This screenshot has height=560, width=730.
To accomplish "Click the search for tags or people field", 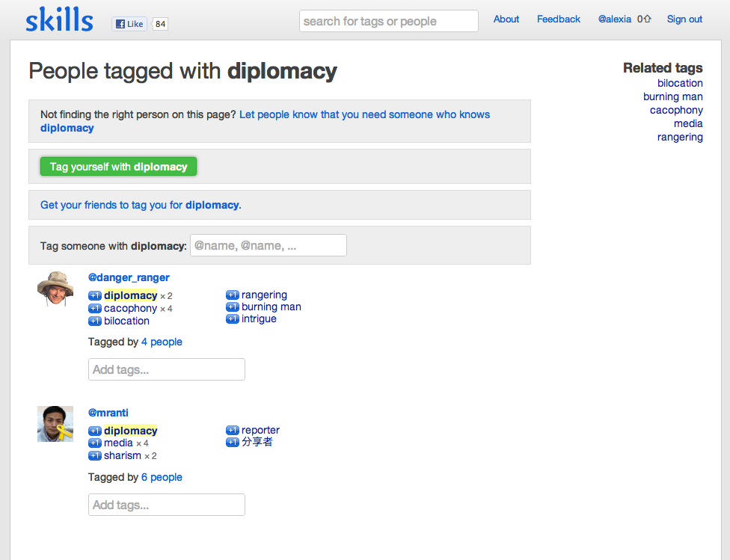I will (388, 21).
